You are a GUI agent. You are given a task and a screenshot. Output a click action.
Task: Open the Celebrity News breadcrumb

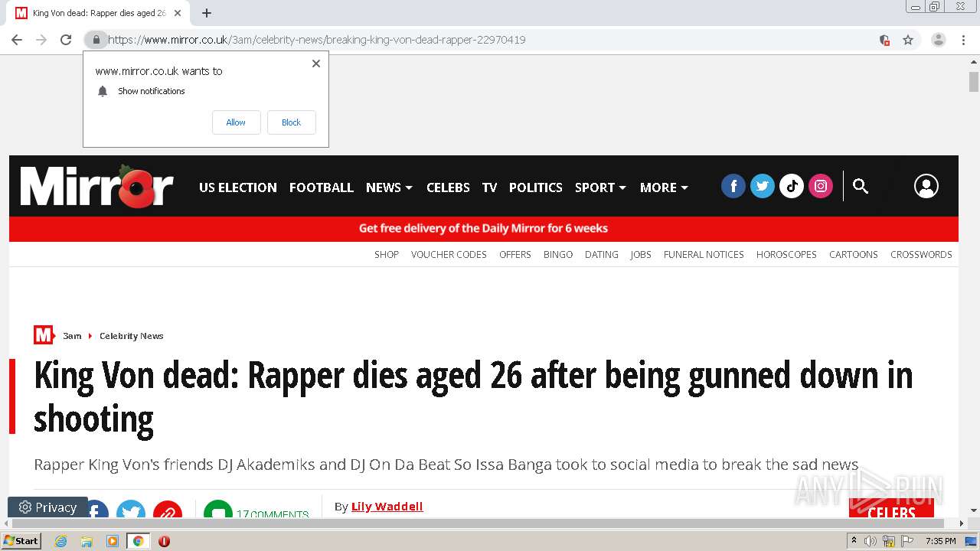click(132, 336)
